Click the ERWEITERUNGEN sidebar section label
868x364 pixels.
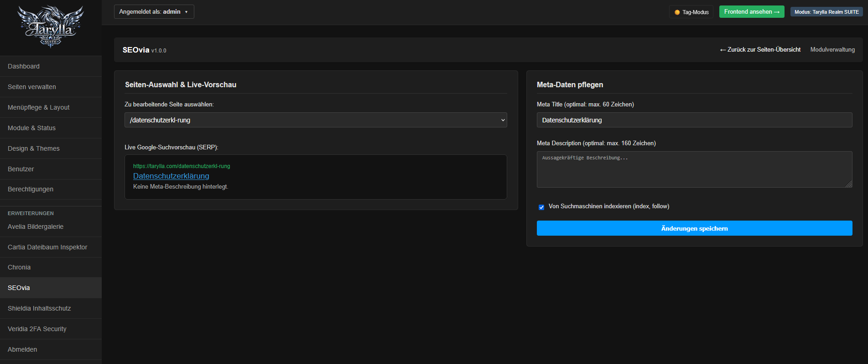click(x=31, y=213)
